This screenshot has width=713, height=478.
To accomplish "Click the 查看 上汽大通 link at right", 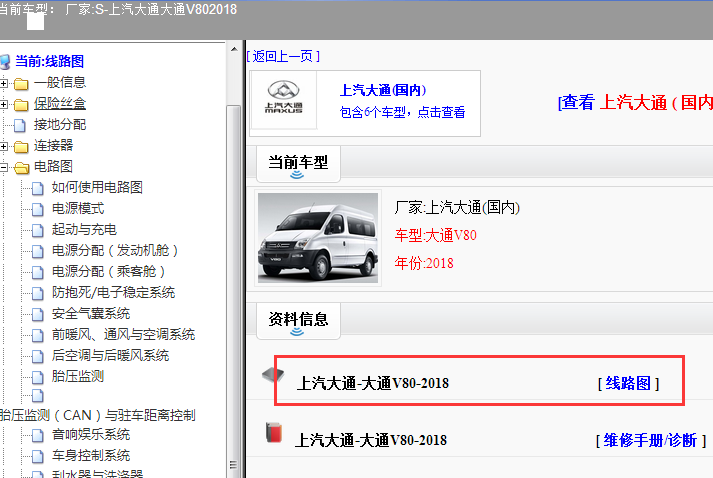I will (635, 102).
